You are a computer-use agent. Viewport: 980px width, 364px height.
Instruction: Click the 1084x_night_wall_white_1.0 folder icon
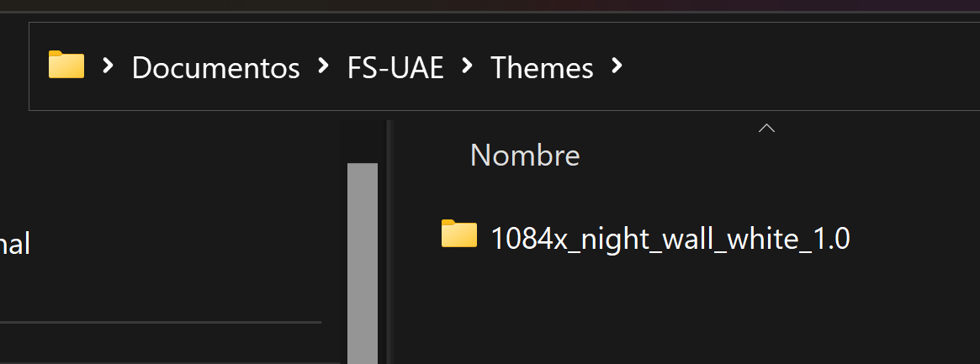tap(458, 235)
